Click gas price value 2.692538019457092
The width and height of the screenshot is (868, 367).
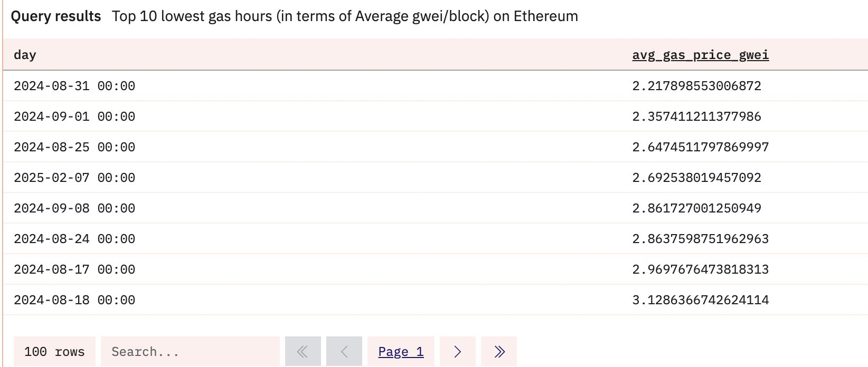tap(696, 178)
